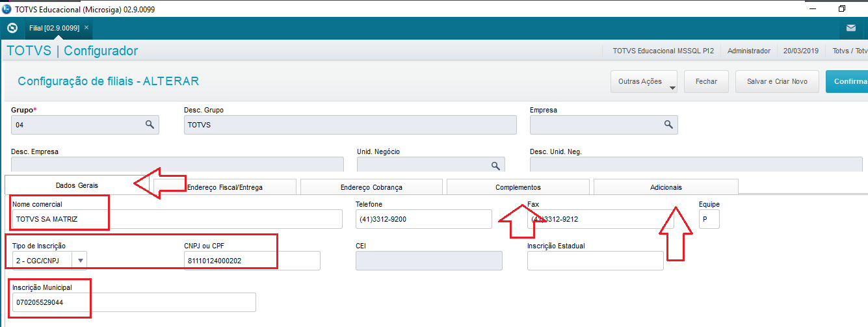This screenshot has width=868, height=327.
Task: Close the Filial [02.9.0099] tab
Action: [x=86, y=28]
